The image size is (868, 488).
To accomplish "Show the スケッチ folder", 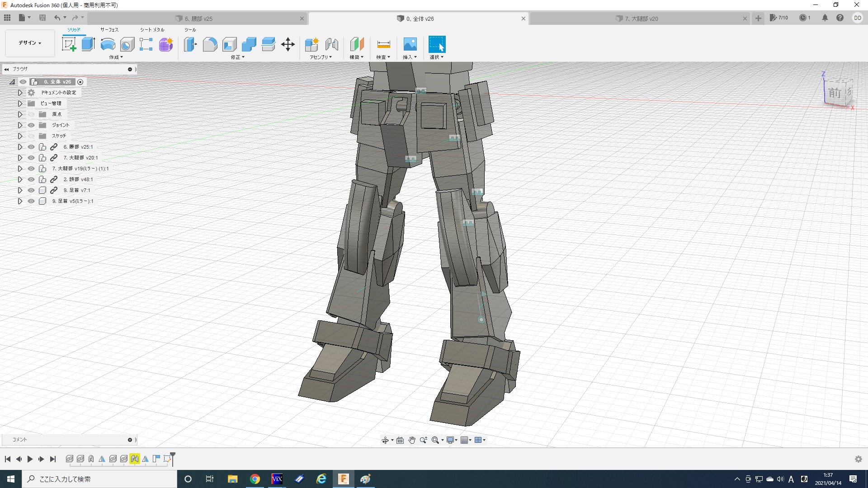I will click(x=31, y=136).
